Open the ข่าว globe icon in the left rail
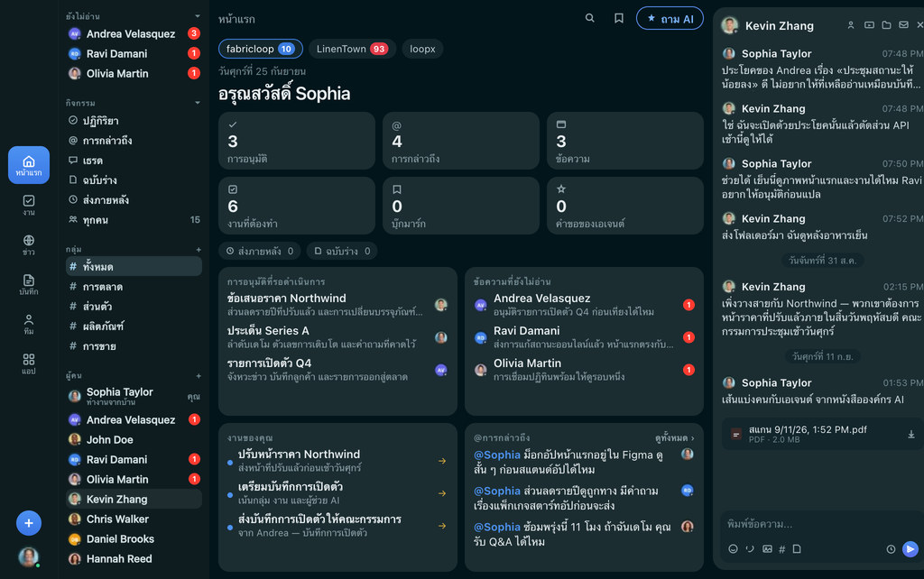Image resolution: width=924 pixels, height=579 pixels. tap(28, 244)
